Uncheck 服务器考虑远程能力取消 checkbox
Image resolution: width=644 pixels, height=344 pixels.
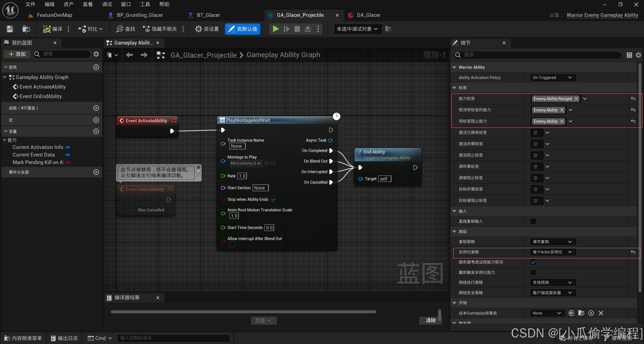click(533, 262)
